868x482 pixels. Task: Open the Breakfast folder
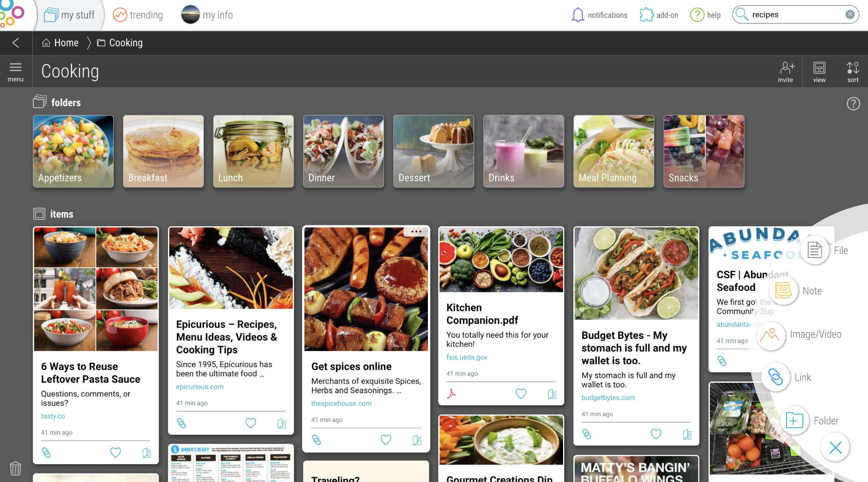pyautogui.click(x=163, y=151)
